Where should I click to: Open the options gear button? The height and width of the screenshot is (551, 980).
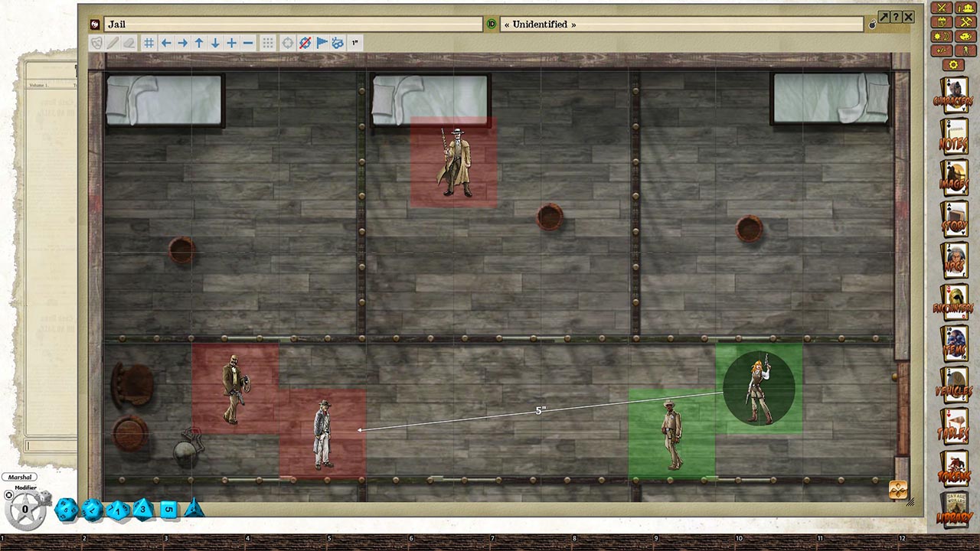coord(953,65)
